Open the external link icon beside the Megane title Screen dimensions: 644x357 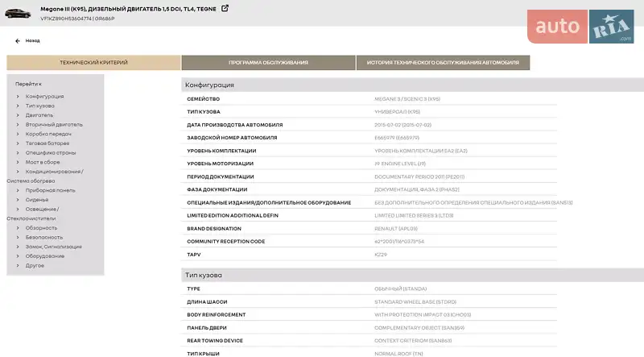(225, 8)
